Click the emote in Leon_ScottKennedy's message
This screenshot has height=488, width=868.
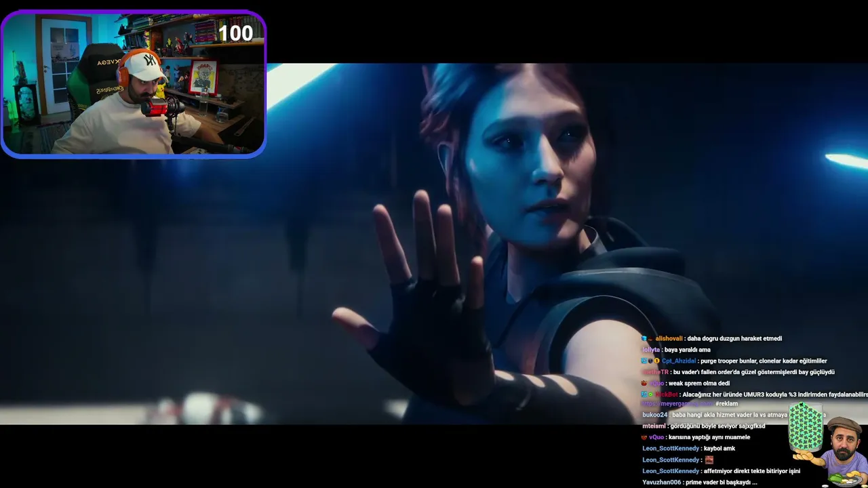coord(709,460)
